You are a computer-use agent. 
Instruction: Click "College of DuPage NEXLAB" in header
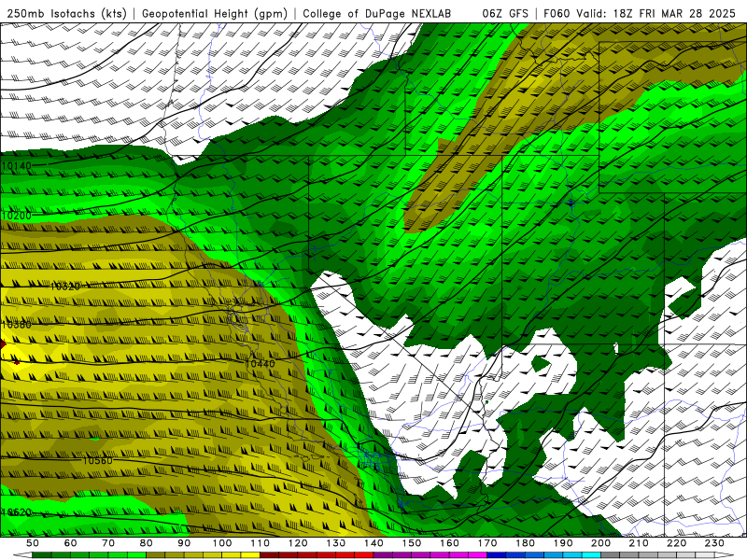377,14
